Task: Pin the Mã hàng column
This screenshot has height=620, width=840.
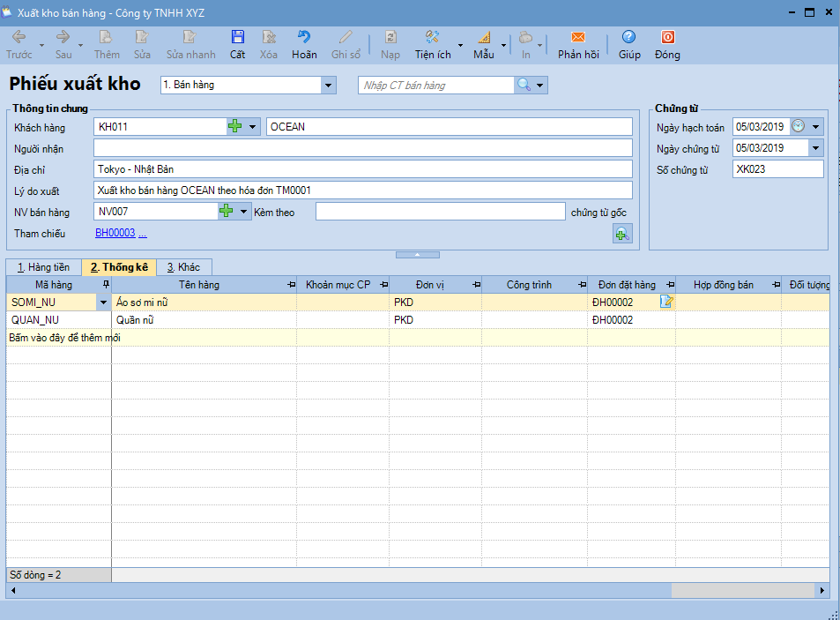Action: pyautogui.click(x=106, y=285)
